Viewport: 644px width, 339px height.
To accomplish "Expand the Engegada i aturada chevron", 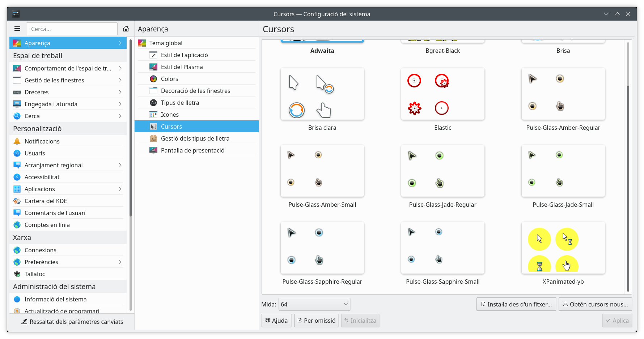I will point(120,104).
